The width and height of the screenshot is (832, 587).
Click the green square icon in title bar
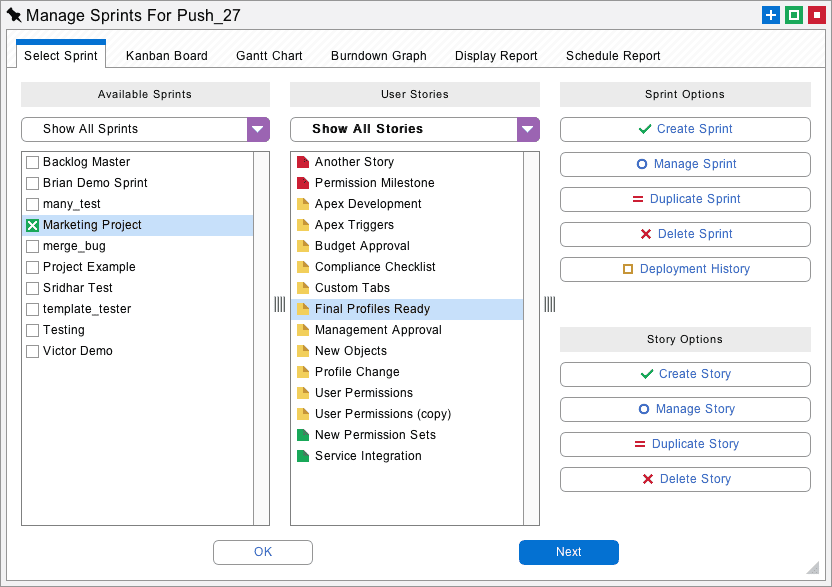pos(793,15)
